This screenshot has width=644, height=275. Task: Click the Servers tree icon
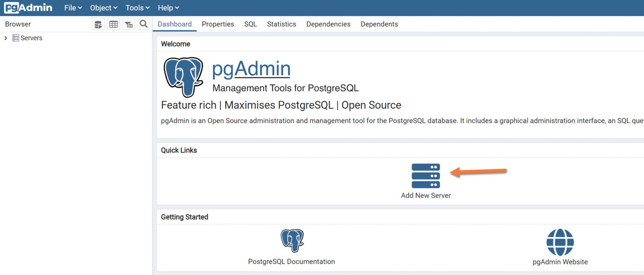[16, 38]
